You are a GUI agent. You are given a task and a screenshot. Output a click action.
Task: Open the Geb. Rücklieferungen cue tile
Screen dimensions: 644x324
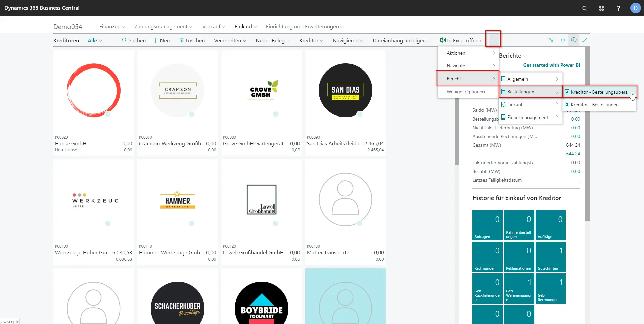pyautogui.click(x=487, y=288)
